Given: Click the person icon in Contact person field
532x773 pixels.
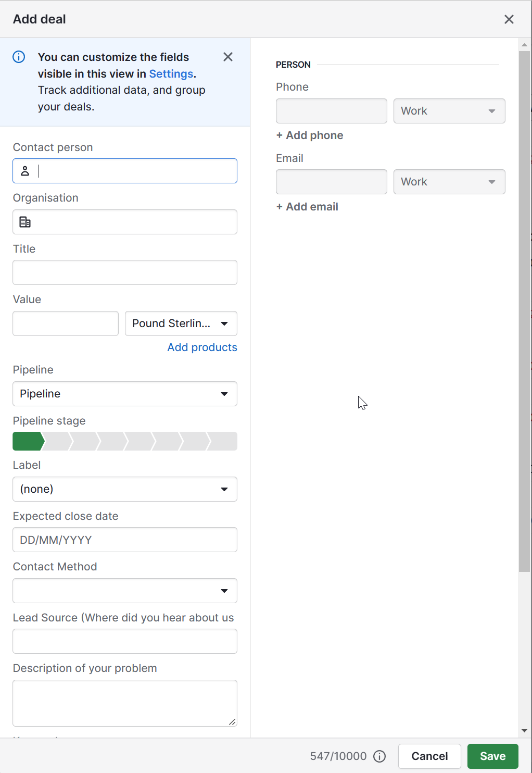Looking at the screenshot, I should point(25,170).
